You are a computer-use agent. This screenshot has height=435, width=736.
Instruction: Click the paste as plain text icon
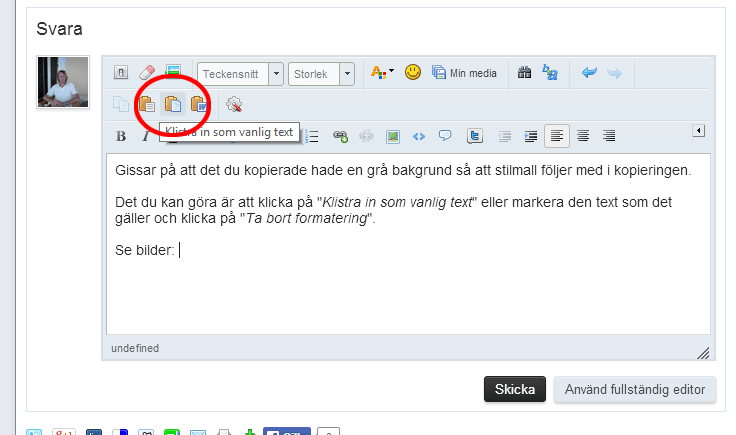click(172, 104)
